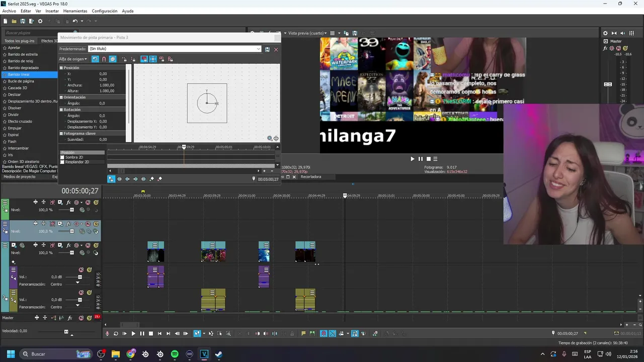Save the project using the floppy icon
The image size is (644, 362).
[23, 21]
